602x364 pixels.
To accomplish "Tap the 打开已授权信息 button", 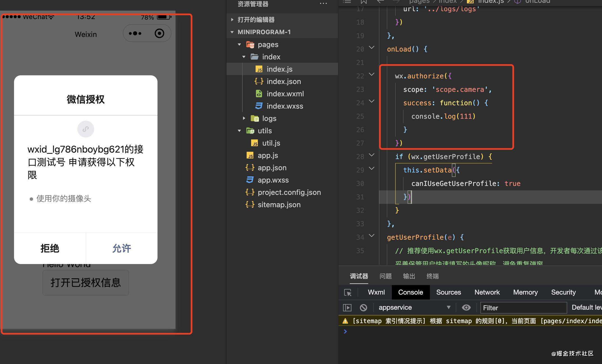I will coord(86,283).
